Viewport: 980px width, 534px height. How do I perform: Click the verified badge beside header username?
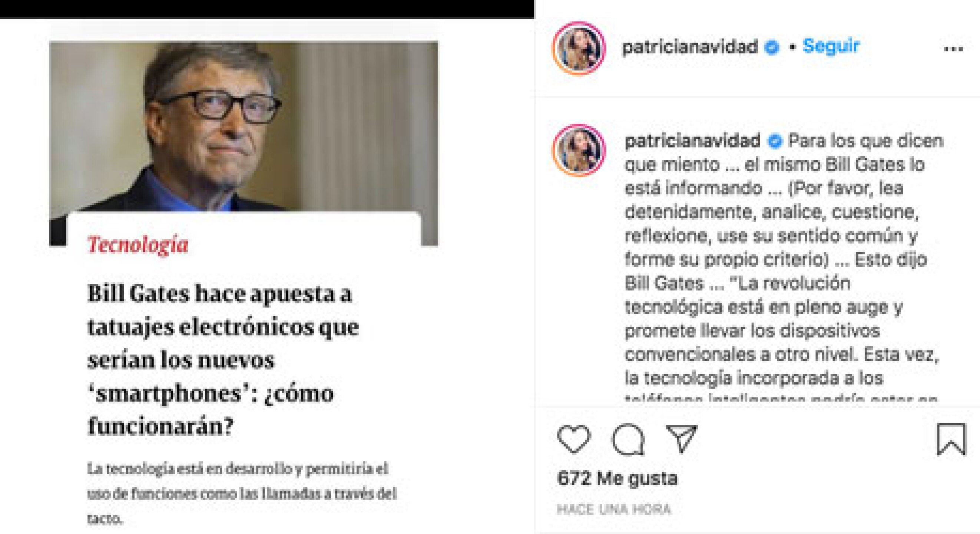tap(772, 47)
